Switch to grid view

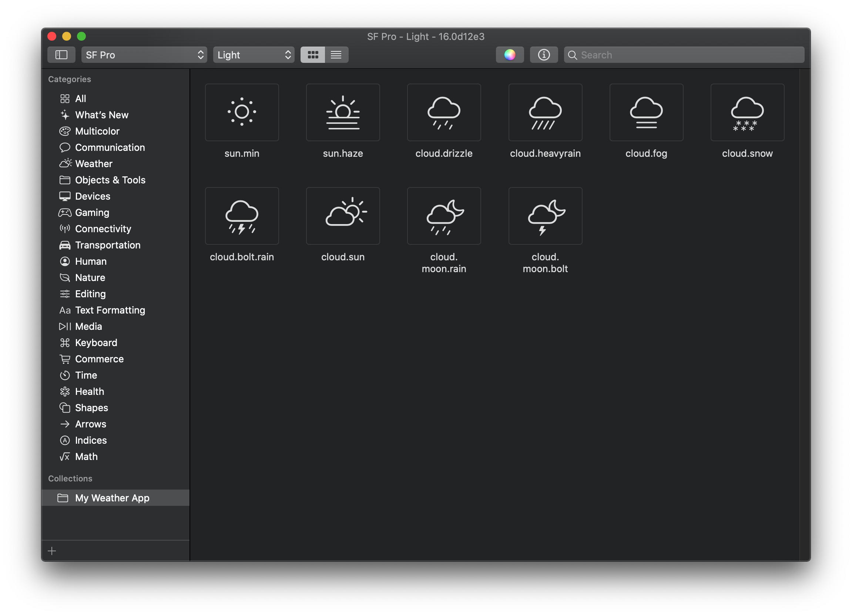point(312,55)
